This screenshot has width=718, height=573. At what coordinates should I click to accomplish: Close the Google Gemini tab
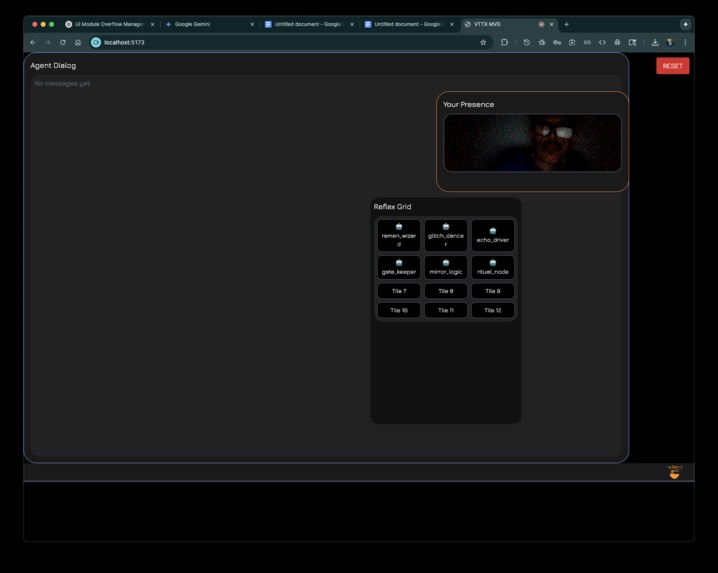[252, 24]
